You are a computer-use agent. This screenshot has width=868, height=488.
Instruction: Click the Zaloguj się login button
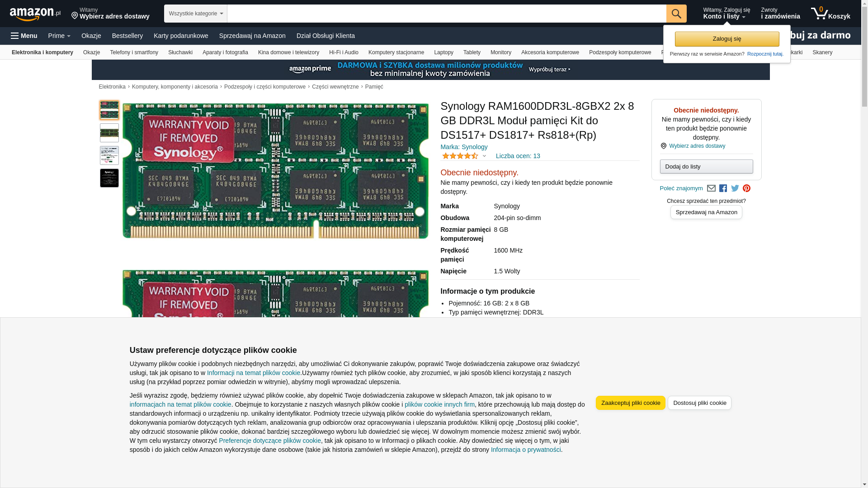[726, 39]
